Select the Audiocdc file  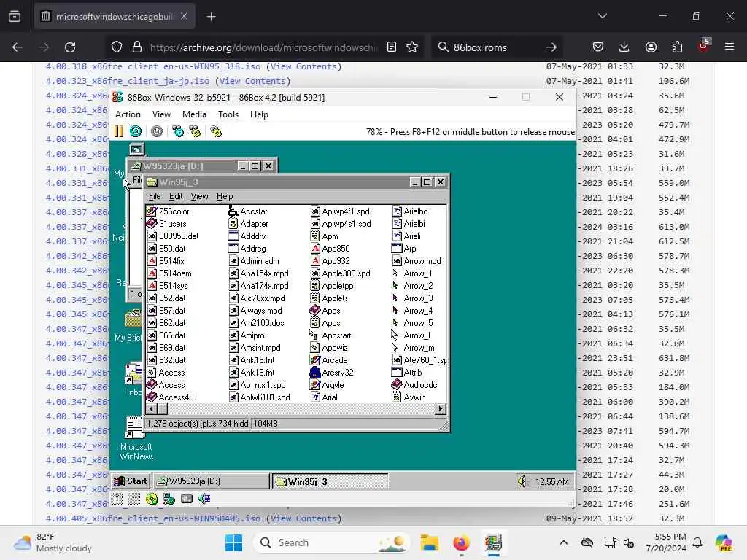click(x=414, y=385)
